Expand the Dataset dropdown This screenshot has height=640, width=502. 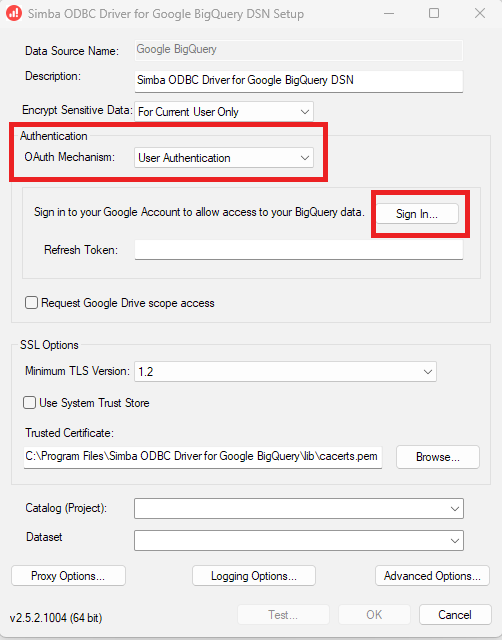tap(299, 540)
